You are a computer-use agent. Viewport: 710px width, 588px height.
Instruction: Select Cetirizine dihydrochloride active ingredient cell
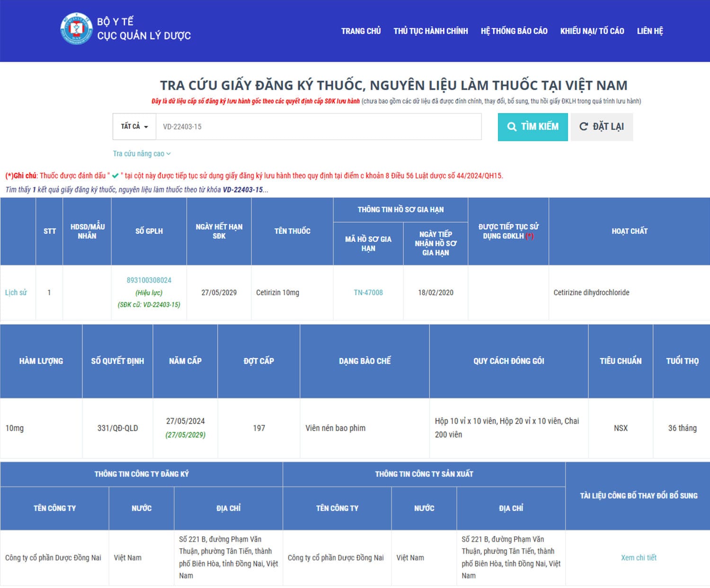click(629, 292)
